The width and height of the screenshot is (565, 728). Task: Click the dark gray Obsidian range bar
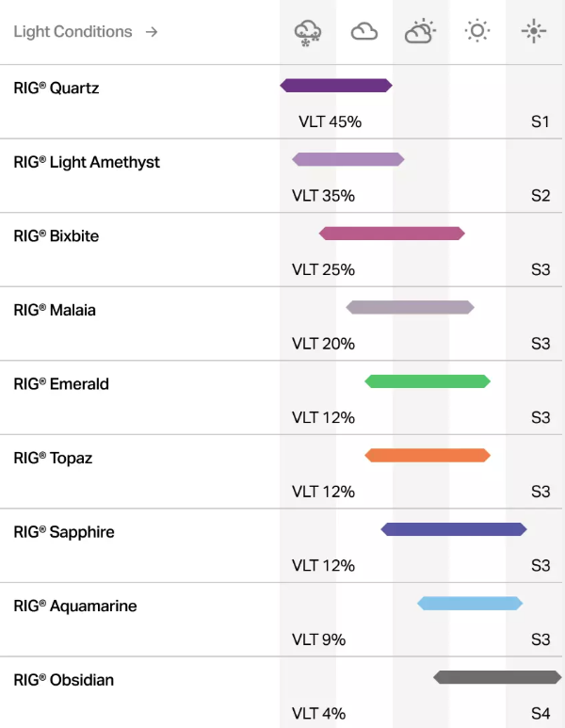(497, 677)
